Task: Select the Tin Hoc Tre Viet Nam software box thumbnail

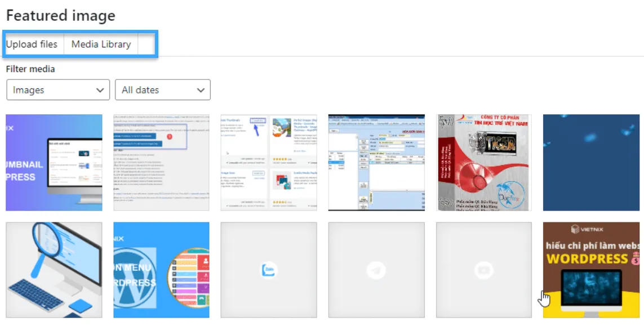Action: [x=484, y=163]
